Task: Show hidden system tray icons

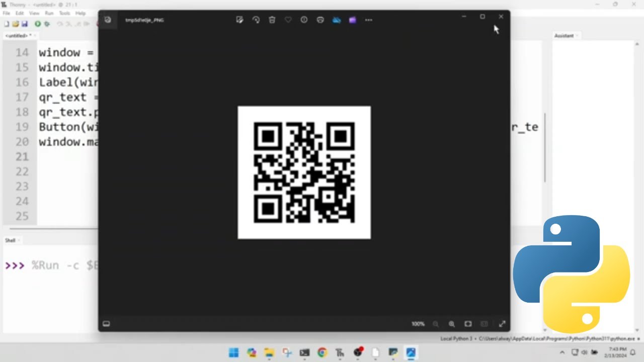Action: tap(562, 352)
